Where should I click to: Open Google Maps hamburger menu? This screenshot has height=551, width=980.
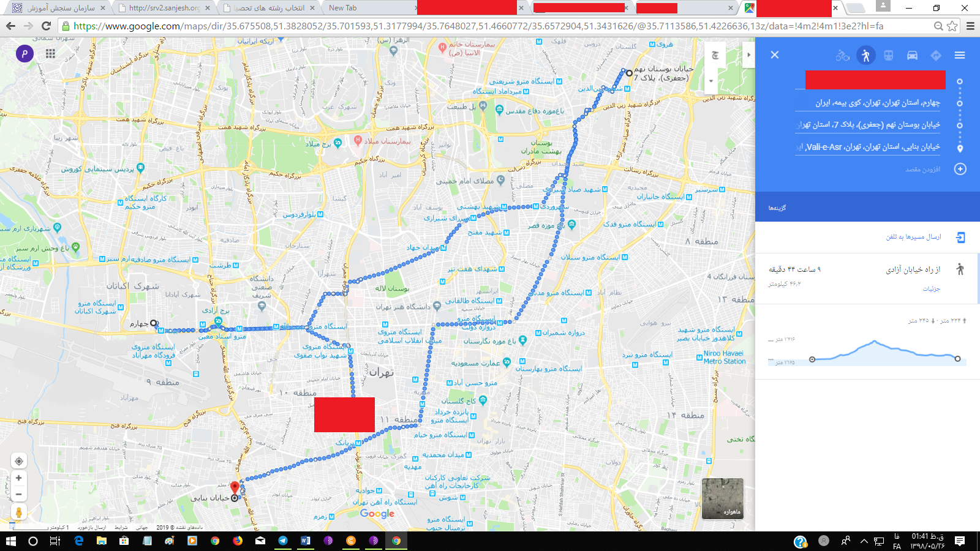[960, 56]
